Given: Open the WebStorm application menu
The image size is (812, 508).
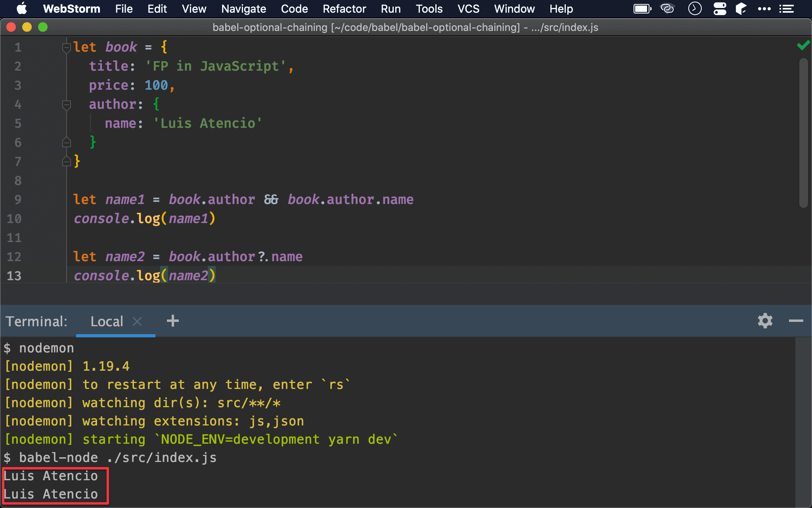Looking at the screenshot, I should click(x=71, y=9).
